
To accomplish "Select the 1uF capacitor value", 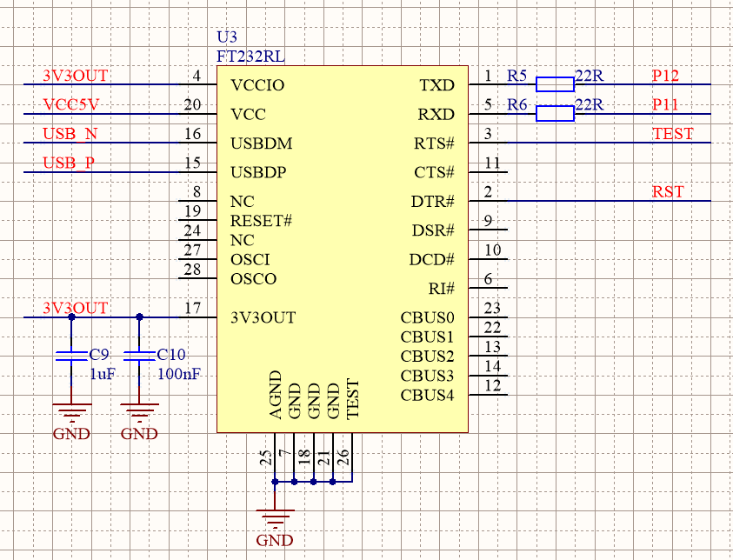I will (103, 374).
